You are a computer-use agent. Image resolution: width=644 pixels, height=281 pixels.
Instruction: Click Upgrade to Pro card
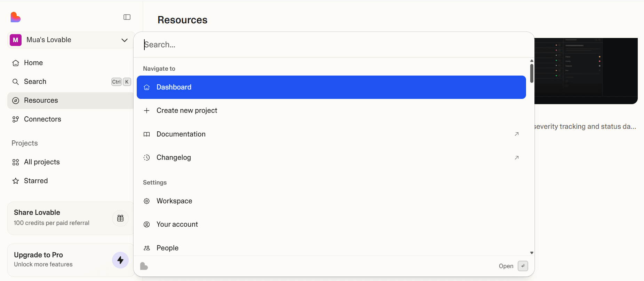[x=71, y=260]
